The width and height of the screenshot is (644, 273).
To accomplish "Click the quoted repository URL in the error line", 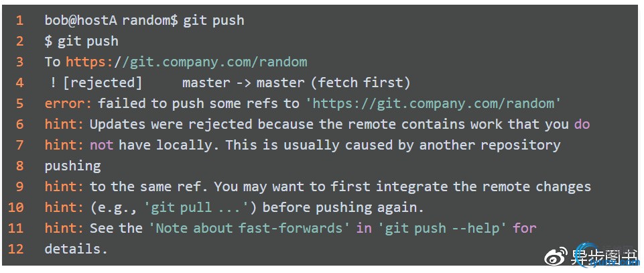I will pos(434,104).
